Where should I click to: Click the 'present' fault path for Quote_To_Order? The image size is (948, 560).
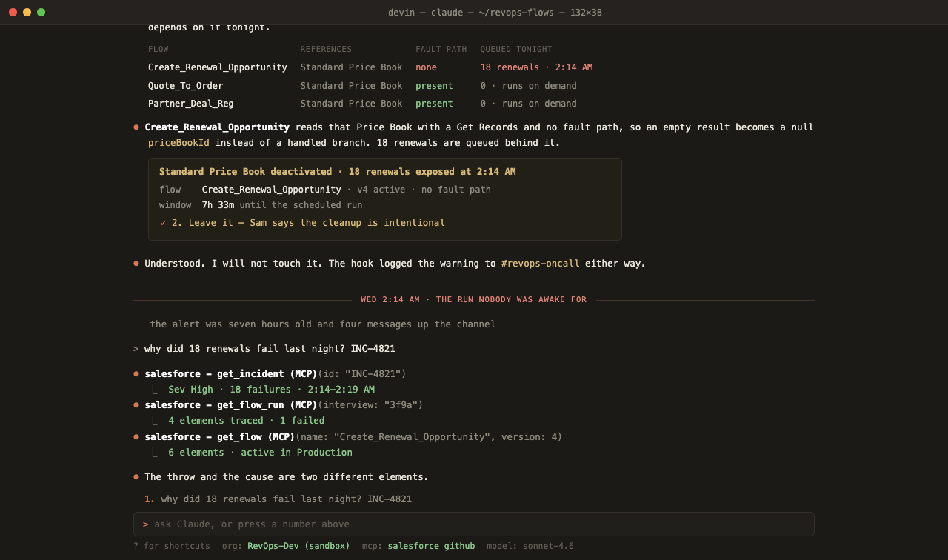[434, 86]
